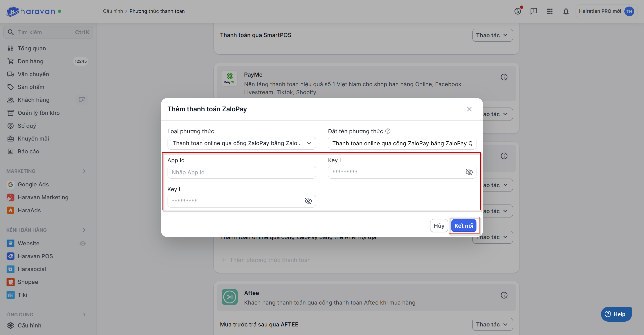Click the notification bell icon

point(566,11)
